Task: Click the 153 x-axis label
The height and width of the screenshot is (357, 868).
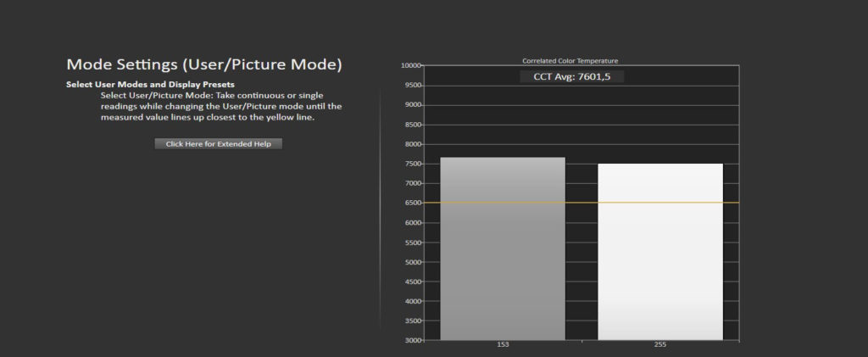Action: coord(503,345)
